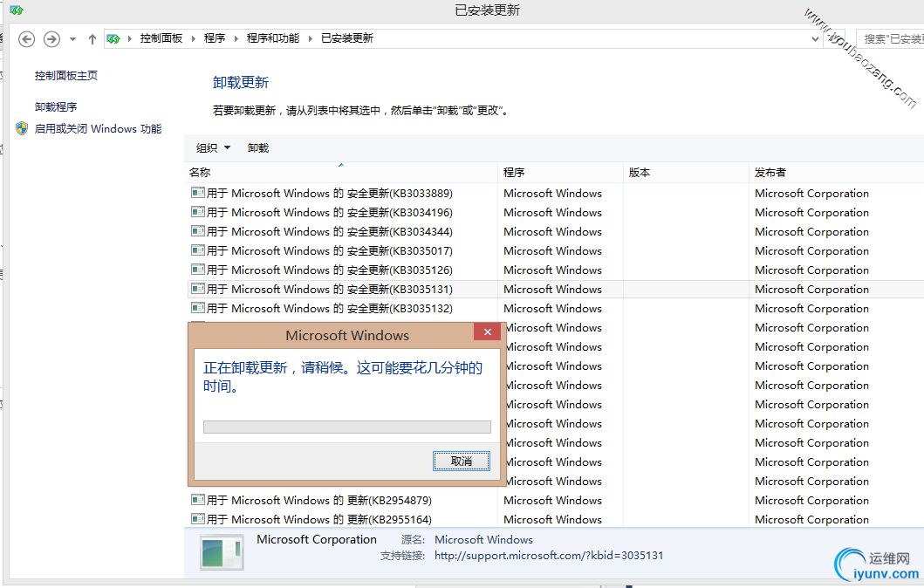
Task: Click 卸载 toolbar button
Action: coord(258,148)
